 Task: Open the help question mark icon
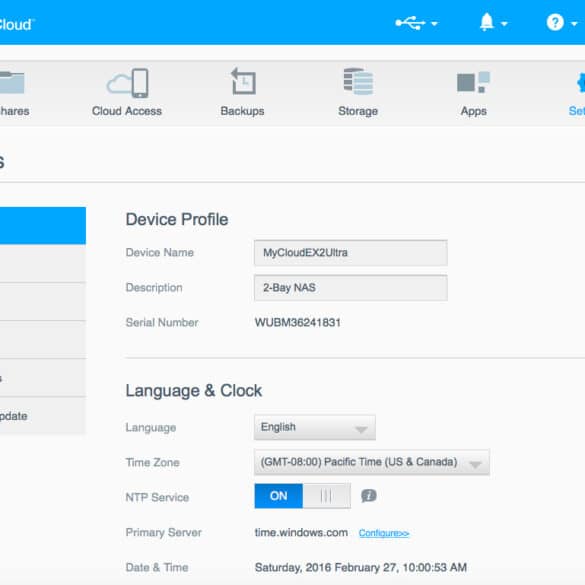pos(555,22)
